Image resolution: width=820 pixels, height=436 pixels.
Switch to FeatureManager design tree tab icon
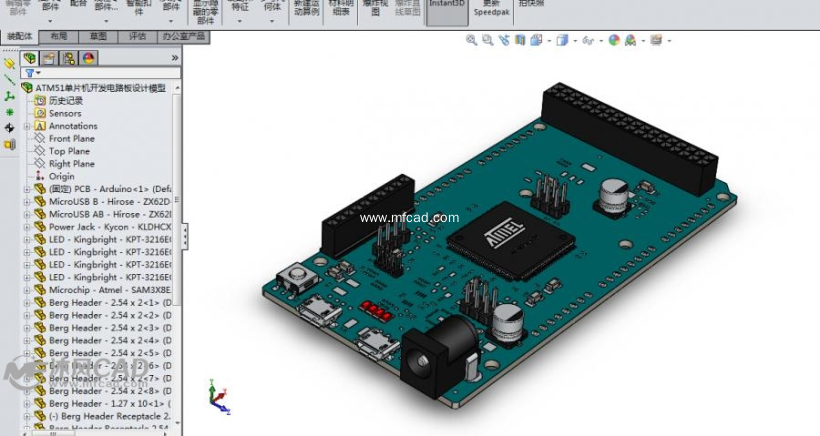click(x=30, y=58)
